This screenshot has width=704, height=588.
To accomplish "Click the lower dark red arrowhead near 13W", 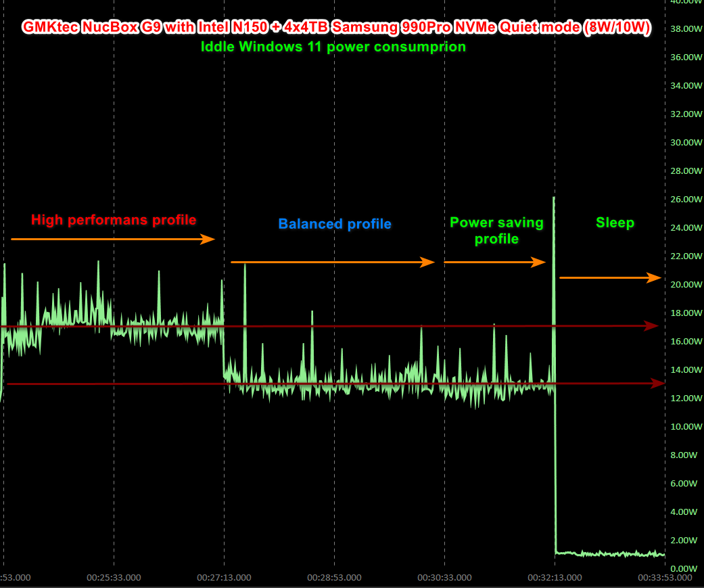I will [x=657, y=384].
